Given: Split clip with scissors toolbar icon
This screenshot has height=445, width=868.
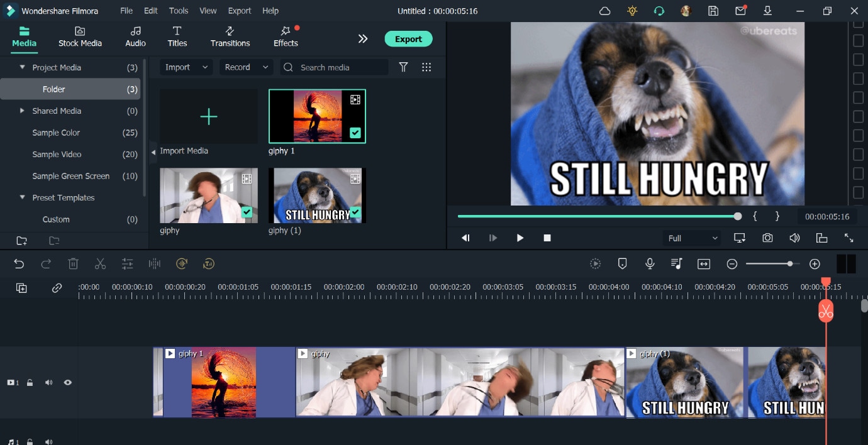Looking at the screenshot, I should click(100, 264).
